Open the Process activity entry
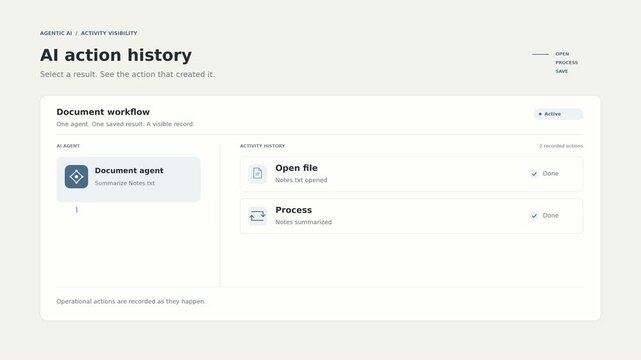Viewport: 641px width, 360px height. click(x=411, y=216)
